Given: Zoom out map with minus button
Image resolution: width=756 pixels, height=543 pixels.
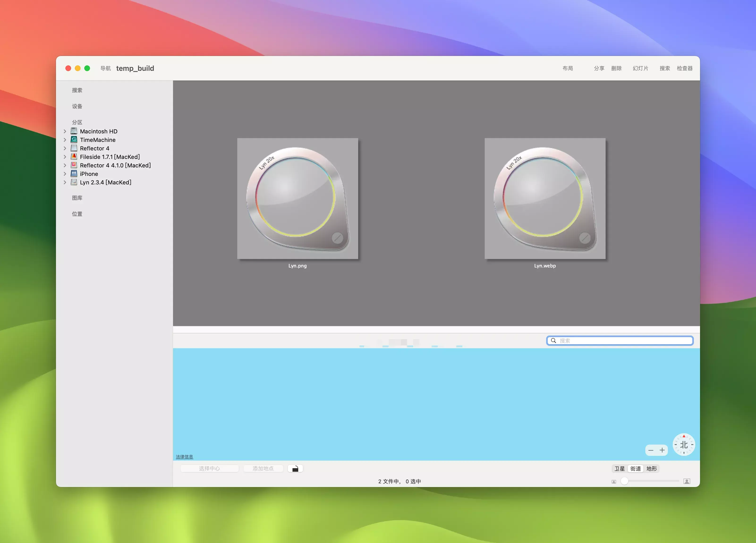Looking at the screenshot, I should [651, 450].
